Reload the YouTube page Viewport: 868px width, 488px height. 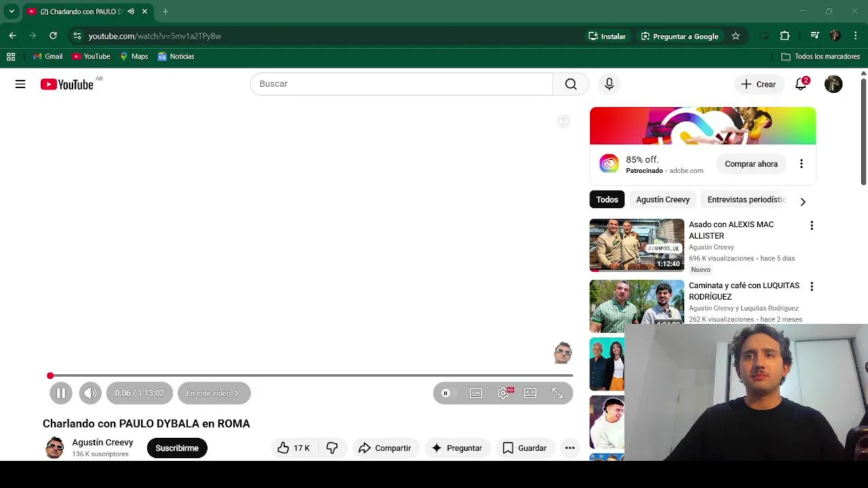pyautogui.click(x=53, y=36)
